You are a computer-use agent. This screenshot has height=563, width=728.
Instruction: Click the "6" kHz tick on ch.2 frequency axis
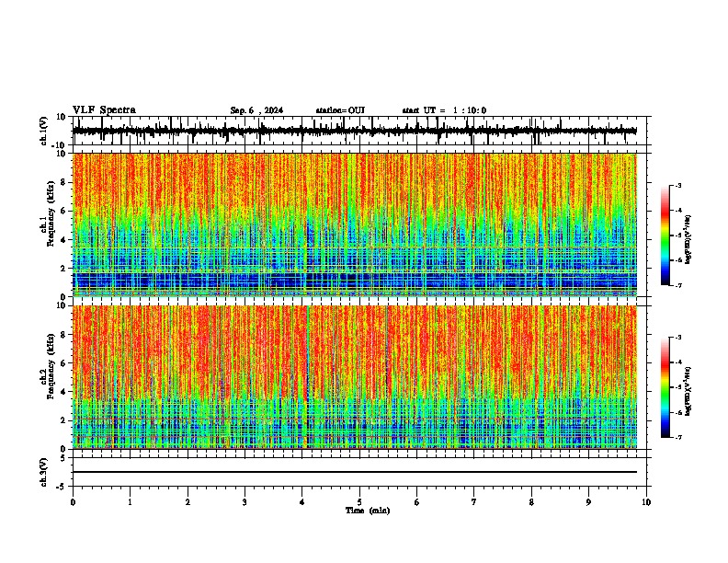pyautogui.click(x=64, y=363)
